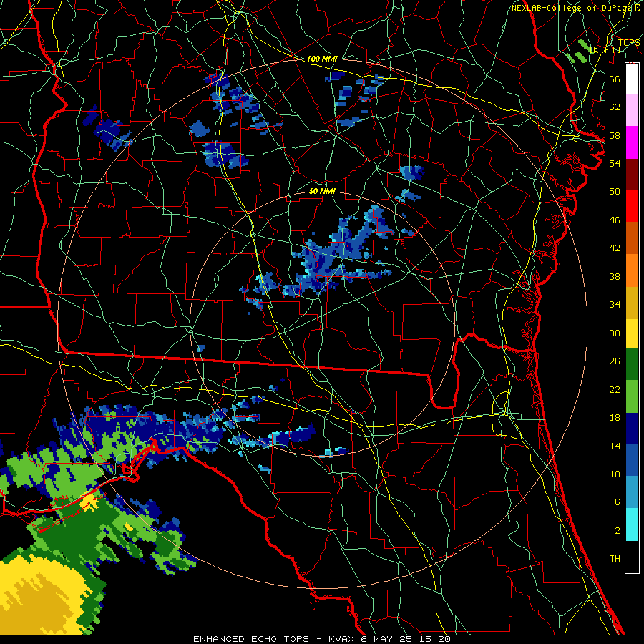Image resolution: width=644 pixels, height=644 pixels.
Task: Click the legend value "38"
Action: [x=615, y=276]
